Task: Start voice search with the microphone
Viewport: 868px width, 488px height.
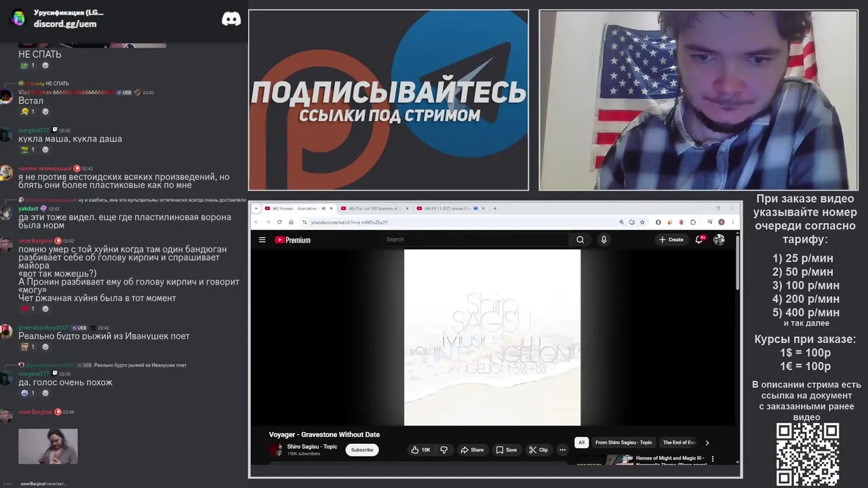Action: pyautogui.click(x=604, y=239)
